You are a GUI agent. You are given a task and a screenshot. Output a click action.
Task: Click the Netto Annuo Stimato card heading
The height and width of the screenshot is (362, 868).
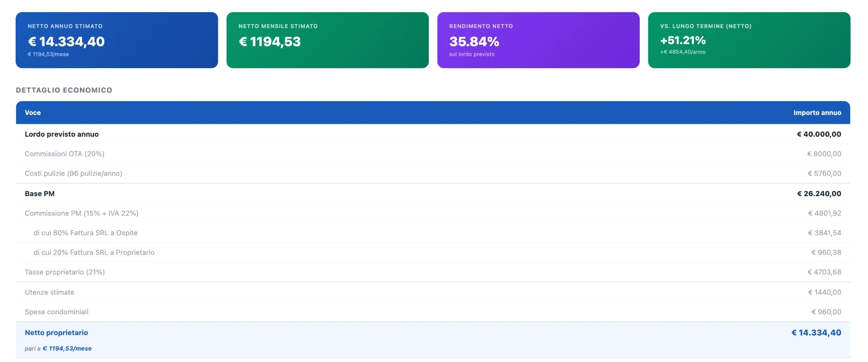(x=65, y=26)
